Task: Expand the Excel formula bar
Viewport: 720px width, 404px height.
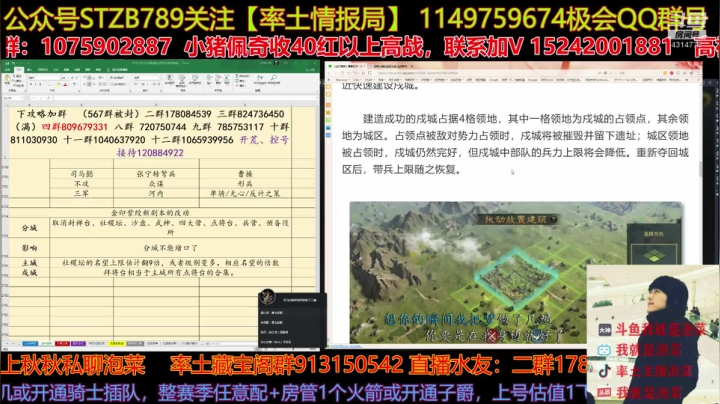Action: pos(317,98)
